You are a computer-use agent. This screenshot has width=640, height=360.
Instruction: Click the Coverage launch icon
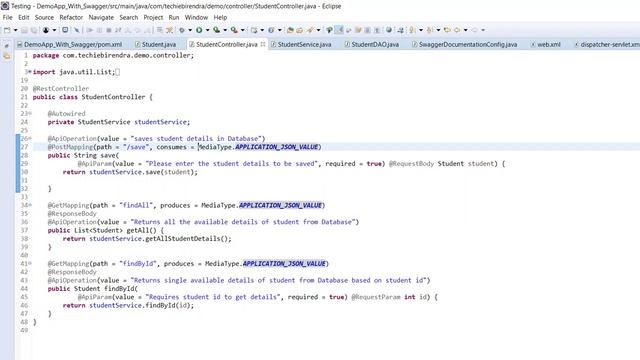coord(216,30)
